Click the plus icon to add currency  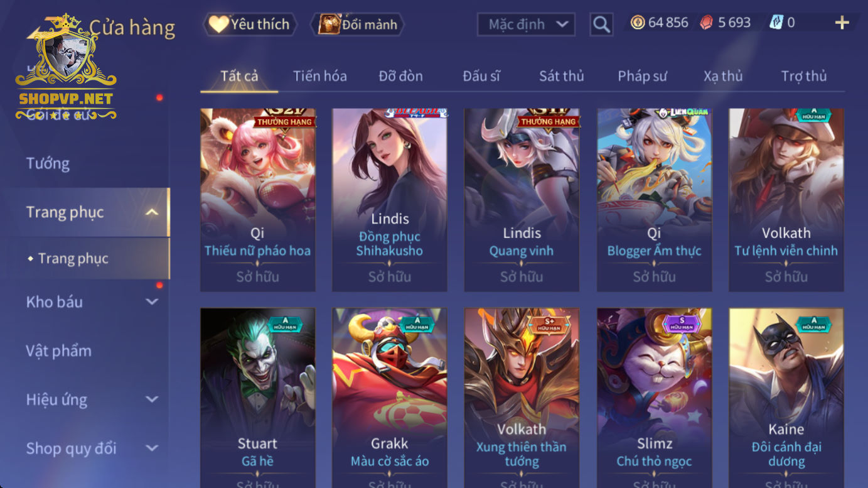click(x=842, y=23)
